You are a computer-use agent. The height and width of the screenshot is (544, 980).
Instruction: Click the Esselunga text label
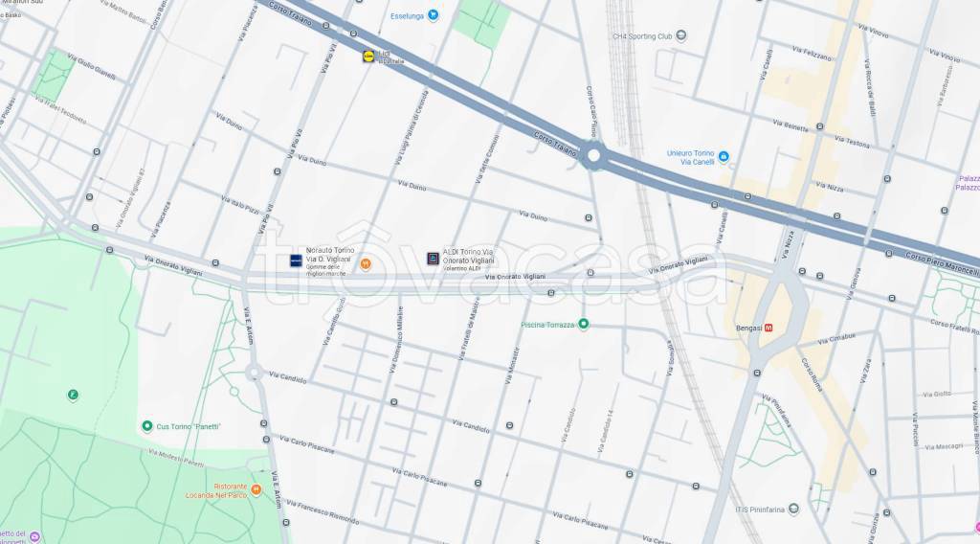[407, 16]
